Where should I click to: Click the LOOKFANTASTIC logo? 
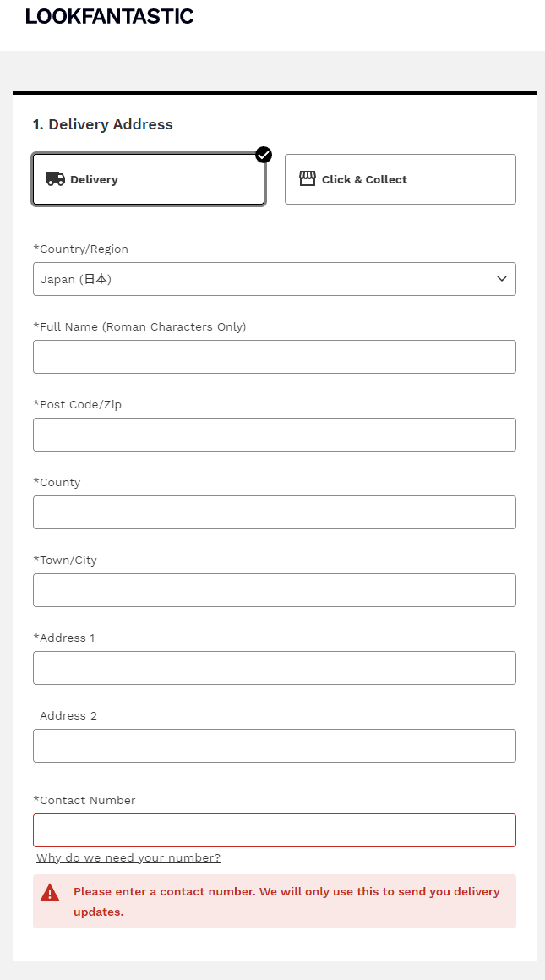109,17
